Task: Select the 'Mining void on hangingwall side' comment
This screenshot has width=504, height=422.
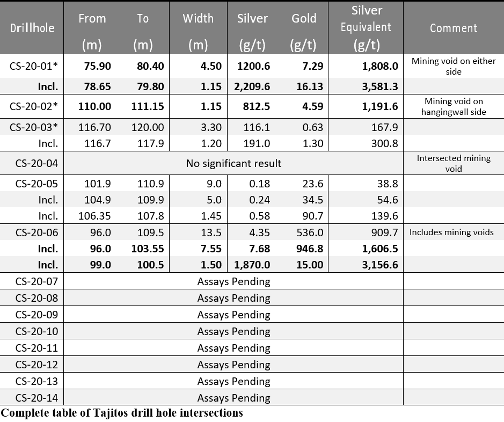Action: coord(454,106)
